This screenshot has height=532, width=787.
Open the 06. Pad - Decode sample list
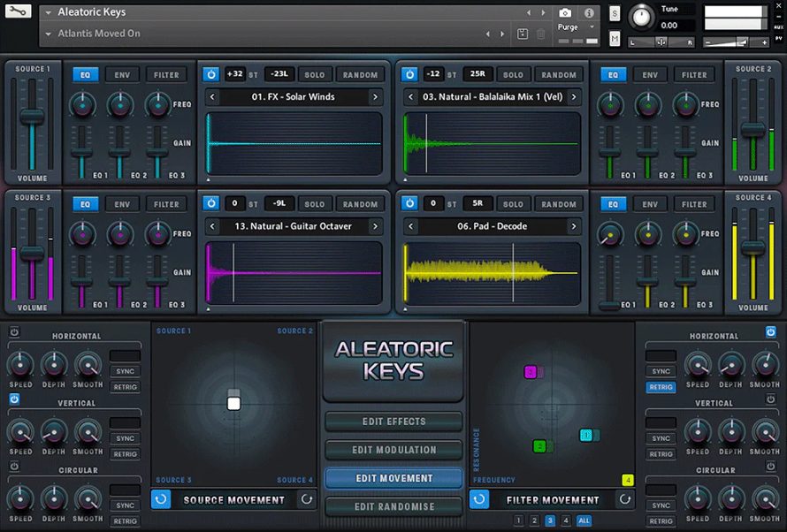493,226
